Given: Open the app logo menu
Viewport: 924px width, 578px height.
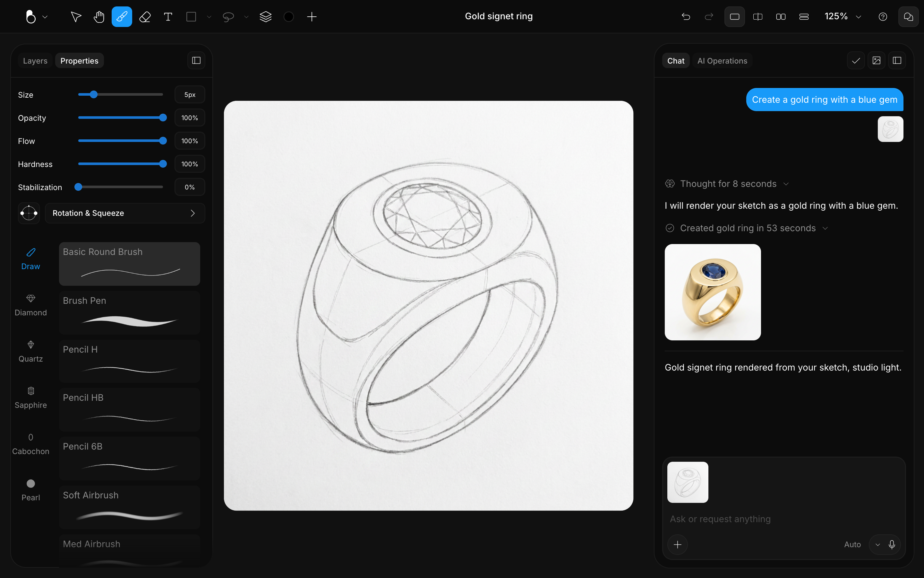Looking at the screenshot, I should [30, 16].
